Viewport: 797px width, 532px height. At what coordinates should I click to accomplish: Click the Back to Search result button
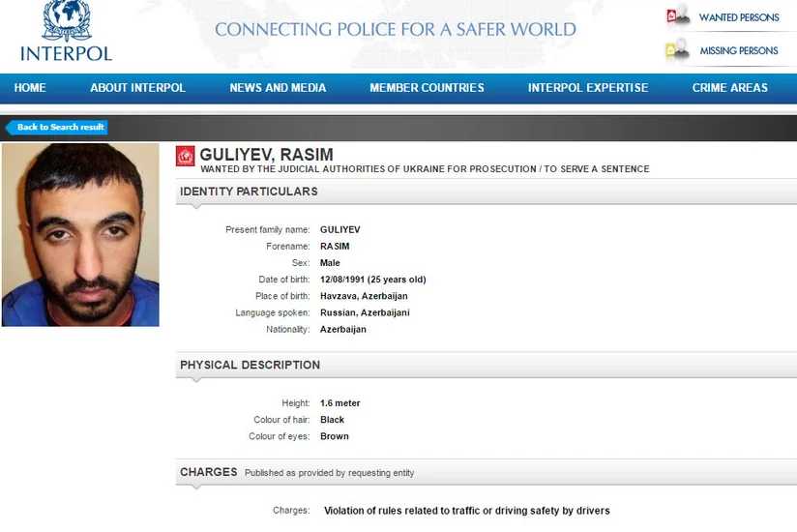(x=56, y=127)
